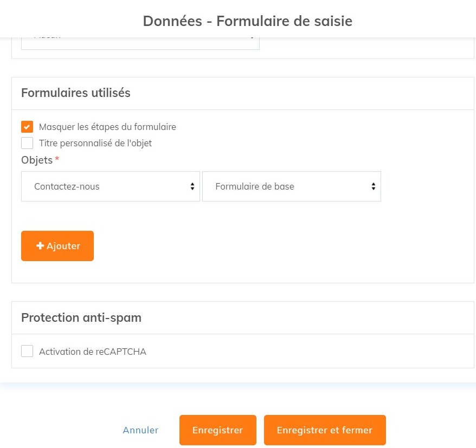
Task: Add an object with the Ajouter button
Action: pos(57,246)
